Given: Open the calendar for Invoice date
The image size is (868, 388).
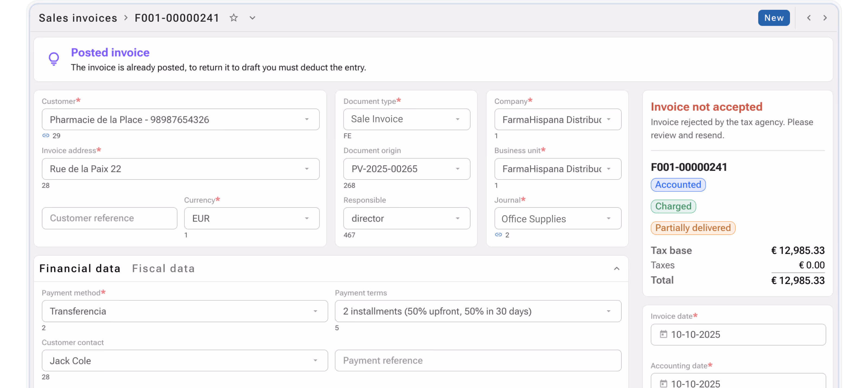Looking at the screenshot, I should (663, 334).
